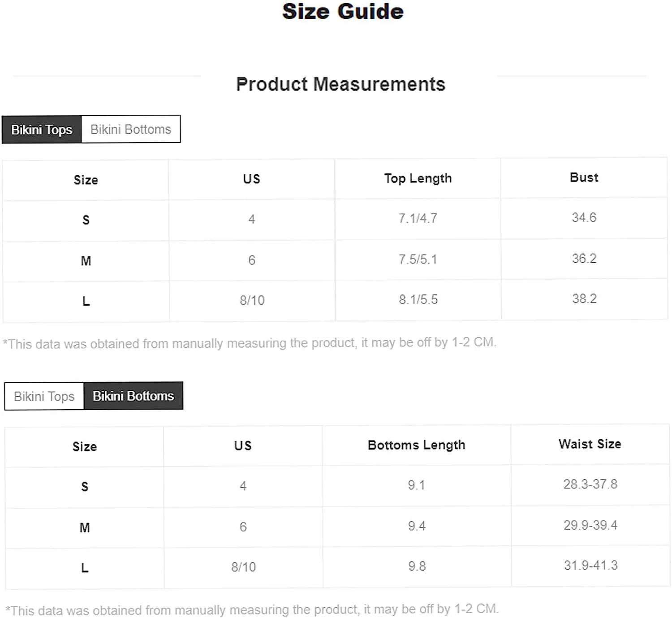The image size is (672, 618).
Task: Select the upper active Bikini Tops tab
Action: tap(42, 130)
